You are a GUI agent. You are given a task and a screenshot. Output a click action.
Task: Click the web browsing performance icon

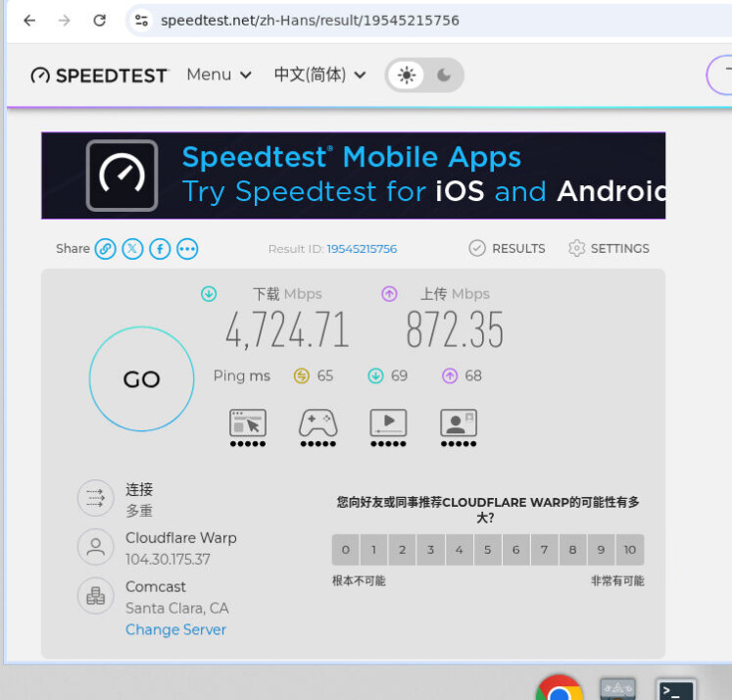click(248, 427)
